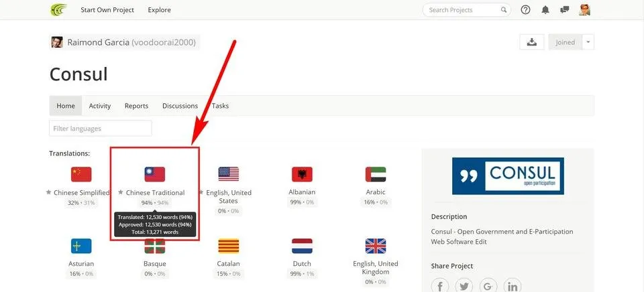This screenshot has width=644, height=292.
Task: Click the Share Project heading
Action: click(x=452, y=266)
